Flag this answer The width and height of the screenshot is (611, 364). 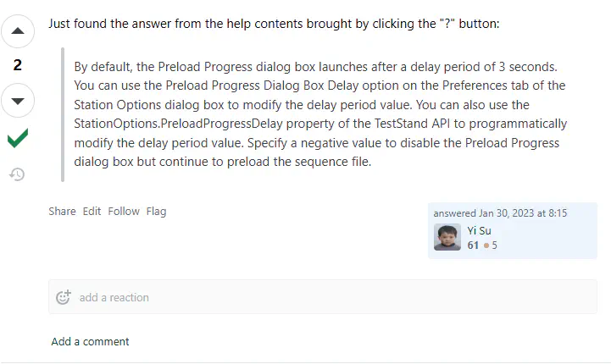tap(156, 212)
